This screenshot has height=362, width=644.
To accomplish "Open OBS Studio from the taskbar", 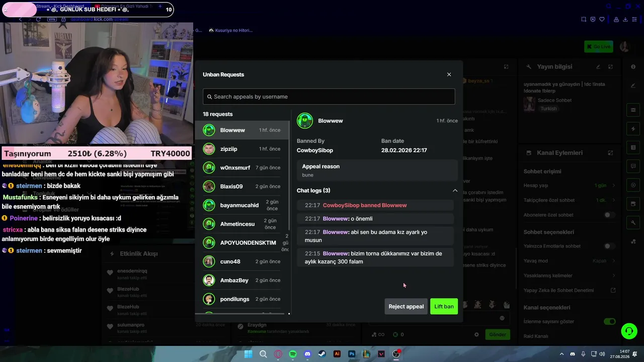I will coord(396,354).
